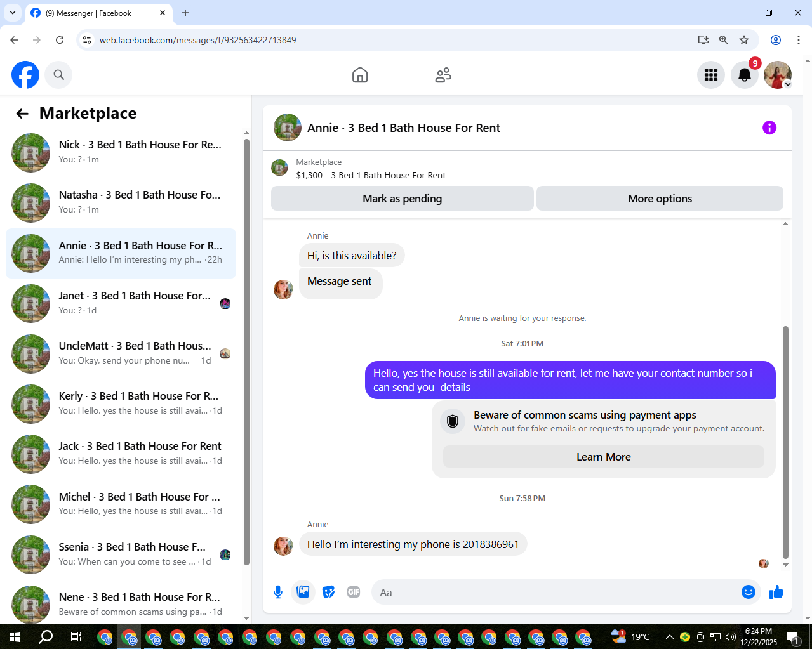This screenshot has height=649, width=812.
Task: Click the voice clip microphone icon
Action: click(x=278, y=592)
